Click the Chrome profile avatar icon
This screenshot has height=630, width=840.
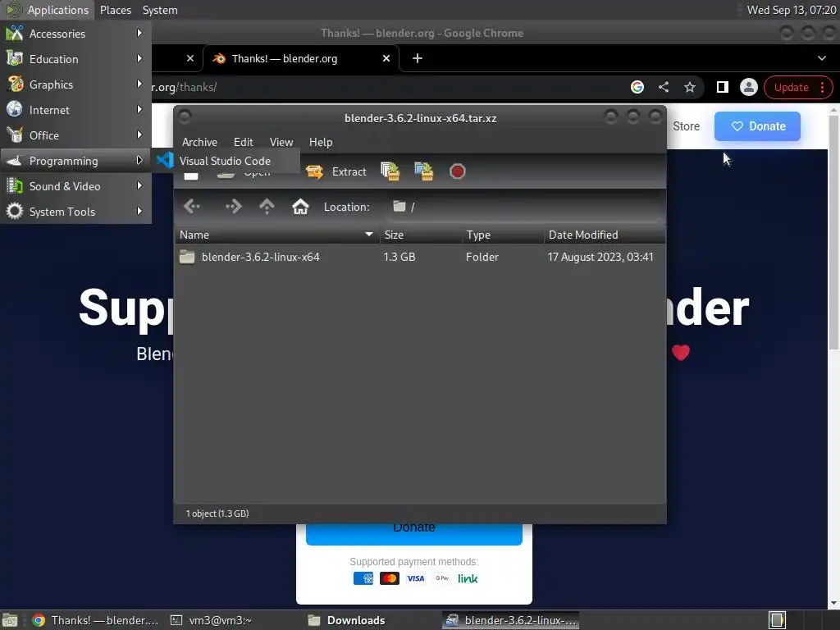748,87
